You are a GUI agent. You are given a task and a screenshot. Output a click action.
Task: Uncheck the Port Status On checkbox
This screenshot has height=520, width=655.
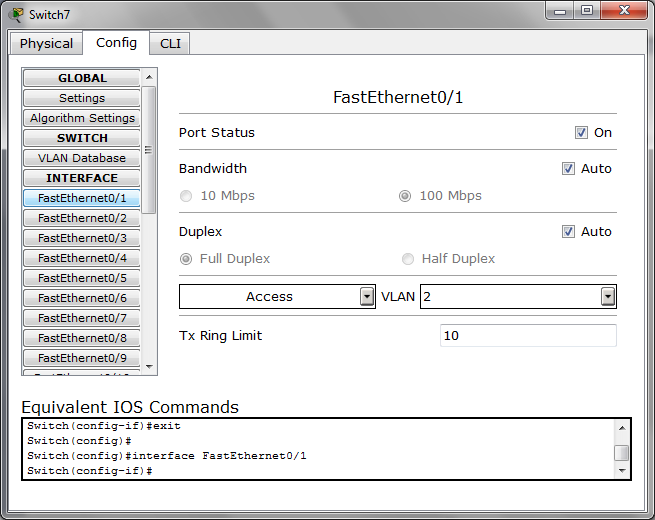pos(581,133)
